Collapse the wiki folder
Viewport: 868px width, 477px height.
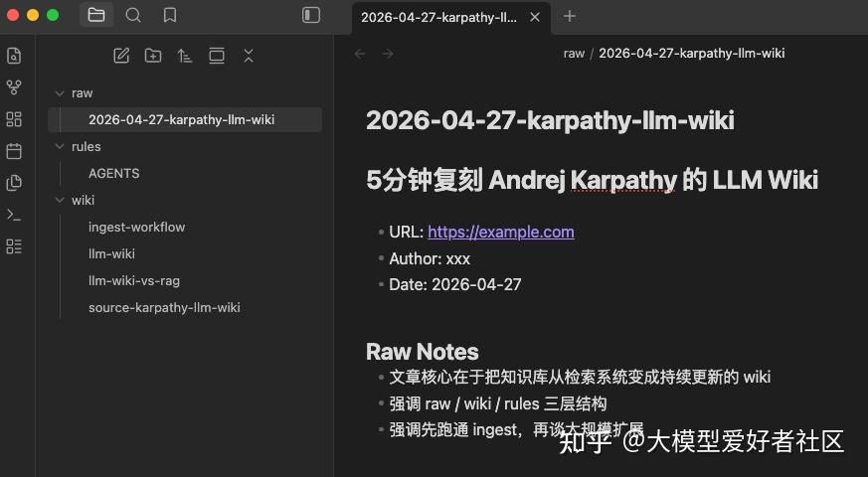[60, 201]
